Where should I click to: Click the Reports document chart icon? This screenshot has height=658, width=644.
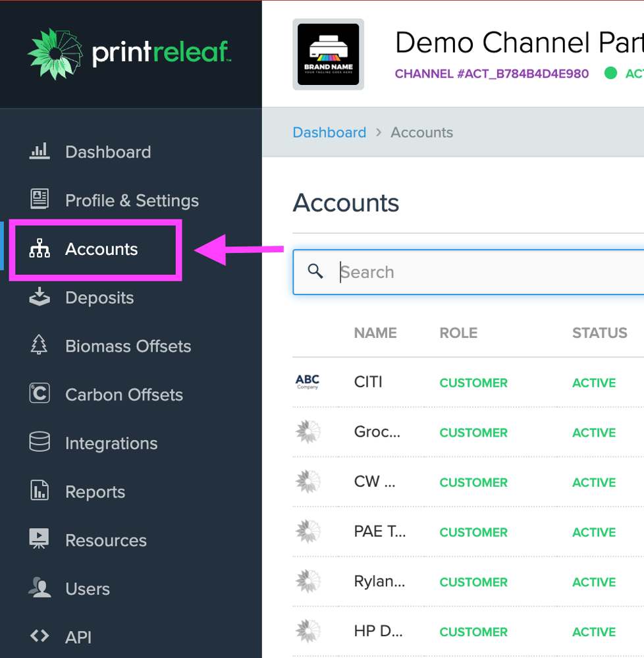pos(40,490)
